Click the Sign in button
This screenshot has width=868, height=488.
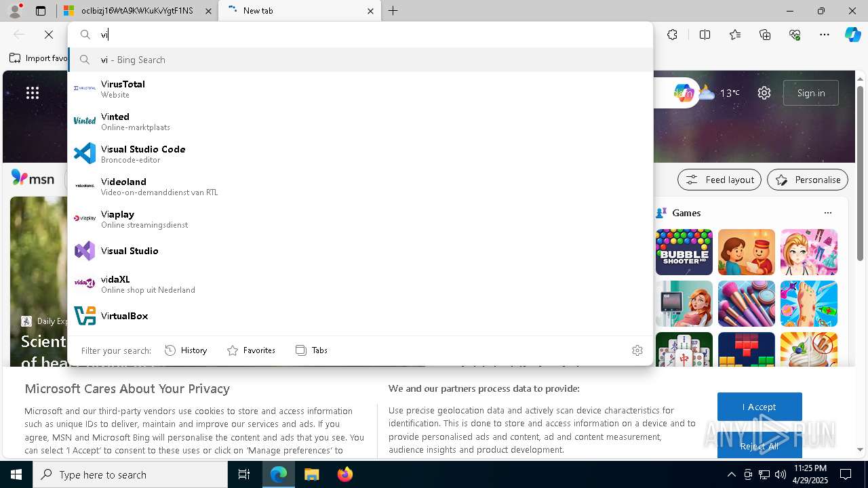click(811, 93)
